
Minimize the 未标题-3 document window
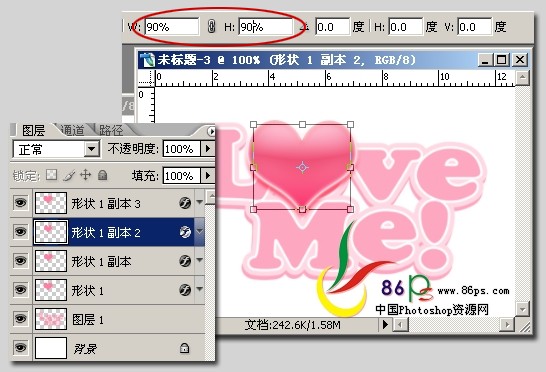(x=485, y=60)
